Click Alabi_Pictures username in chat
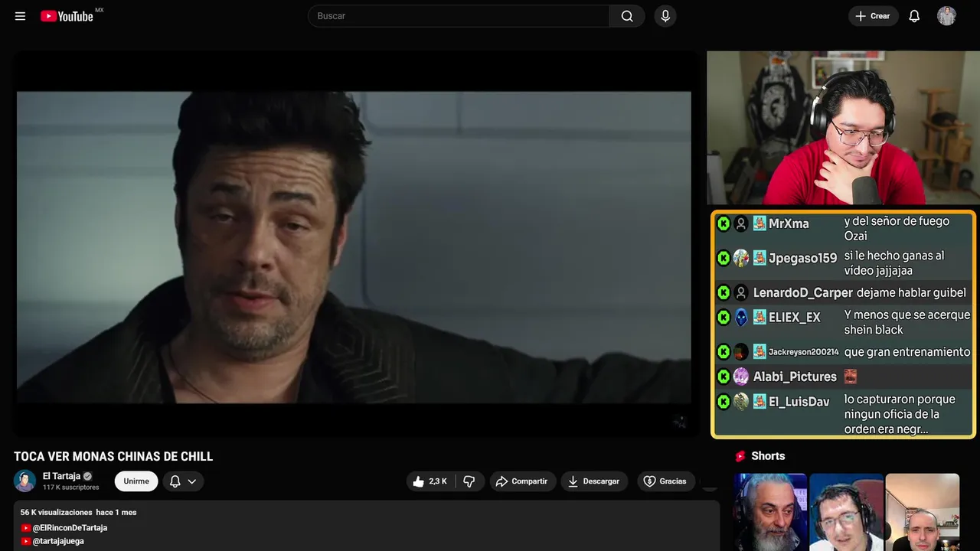The image size is (980, 551). pyautogui.click(x=795, y=377)
